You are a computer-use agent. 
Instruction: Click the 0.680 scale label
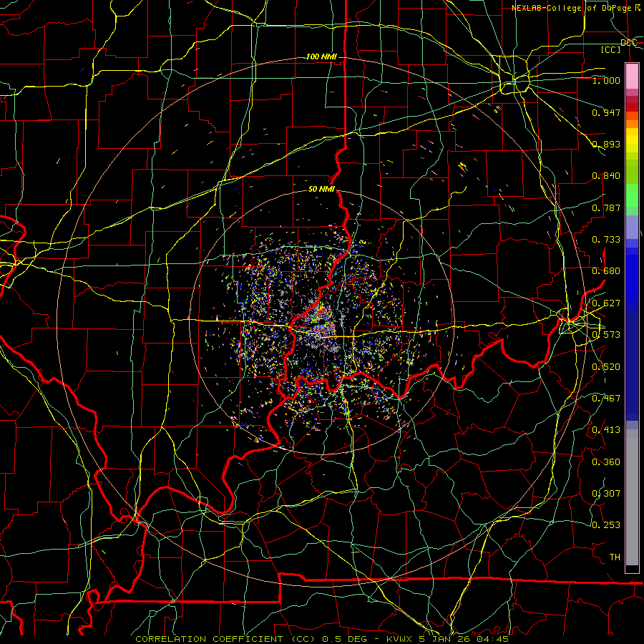[x=606, y=271]
